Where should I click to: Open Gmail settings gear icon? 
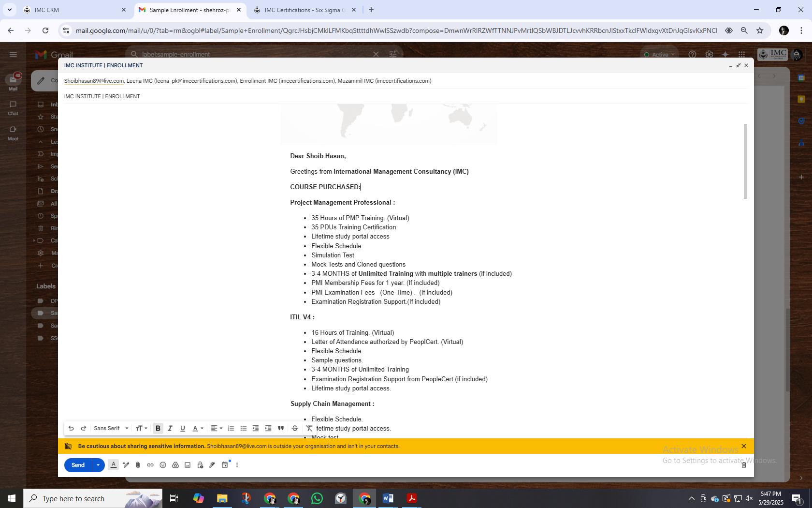point(709,54)
